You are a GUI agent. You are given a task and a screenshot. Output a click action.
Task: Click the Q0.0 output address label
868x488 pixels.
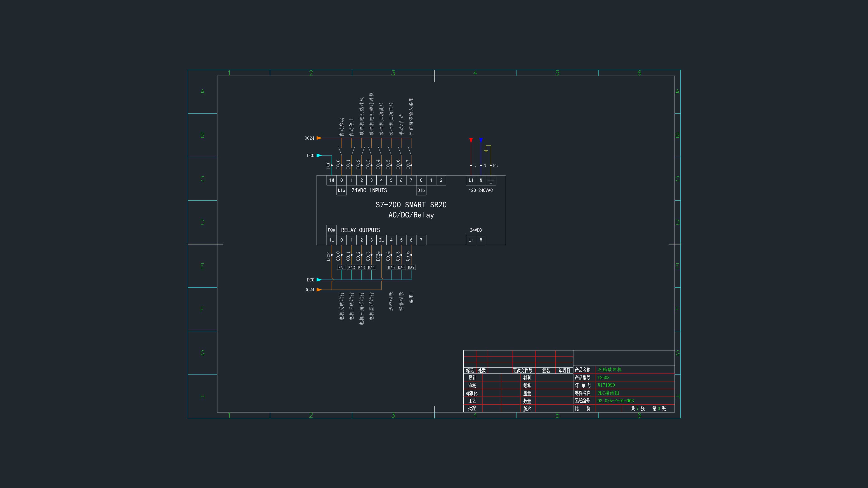(338, 256)
